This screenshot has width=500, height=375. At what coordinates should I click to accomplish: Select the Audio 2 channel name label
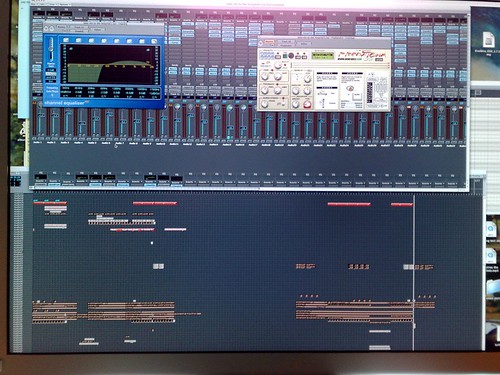(51, 142)
